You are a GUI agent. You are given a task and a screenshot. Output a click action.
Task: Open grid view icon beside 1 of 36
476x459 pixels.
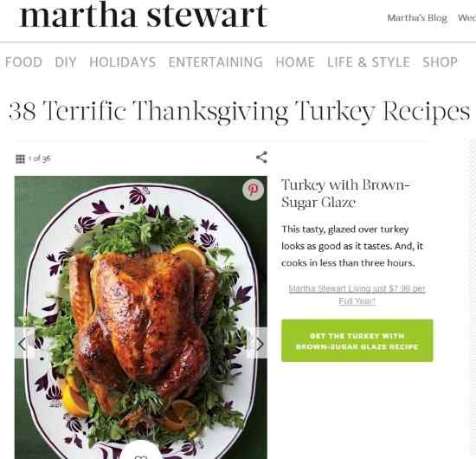(21, 158)
